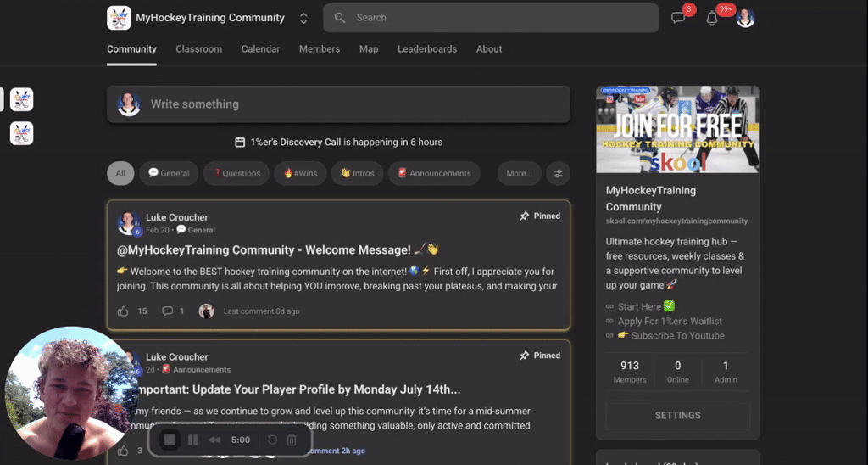
Task: Open the Classroom tab
Action: pyautogui.click(x=198, y=48)
